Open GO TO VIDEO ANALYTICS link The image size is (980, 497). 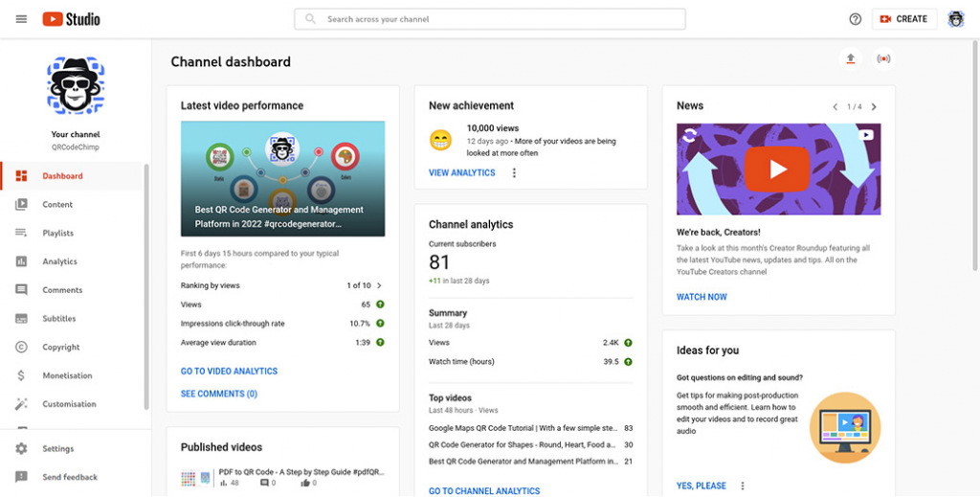point(229,372)
